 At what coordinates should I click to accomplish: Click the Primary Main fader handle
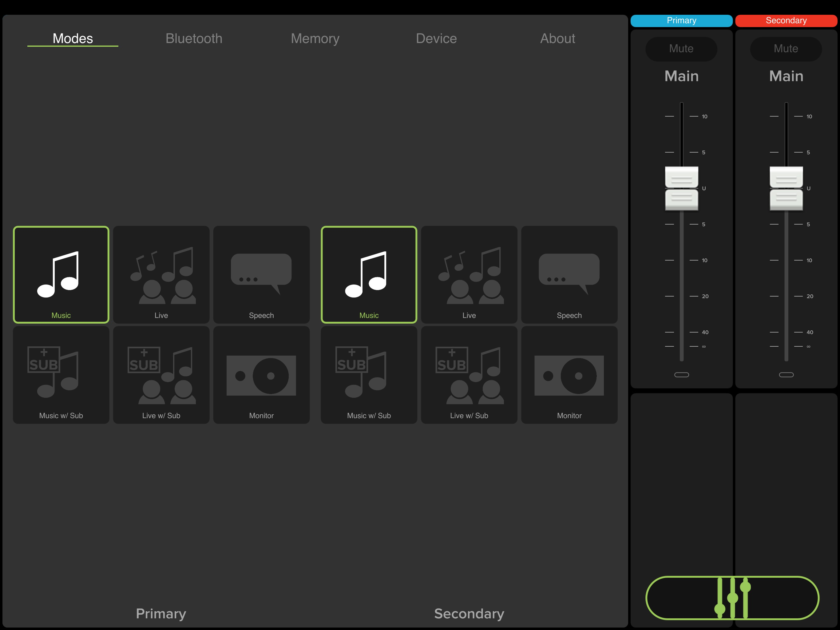[681, 188]
